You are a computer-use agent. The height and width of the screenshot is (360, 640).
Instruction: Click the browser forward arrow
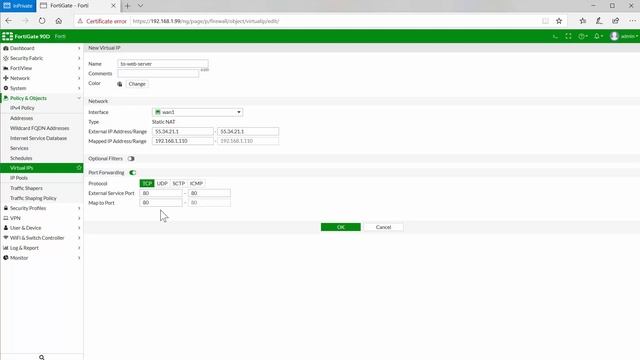point(25,21)
